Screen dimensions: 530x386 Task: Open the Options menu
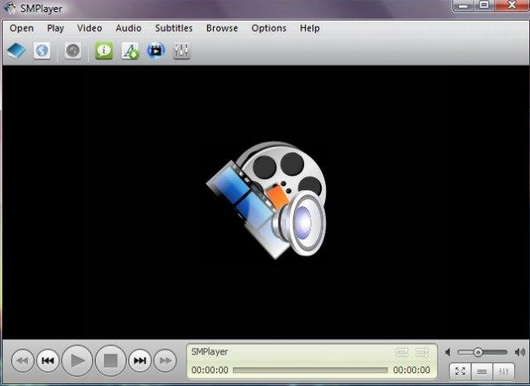269,28
